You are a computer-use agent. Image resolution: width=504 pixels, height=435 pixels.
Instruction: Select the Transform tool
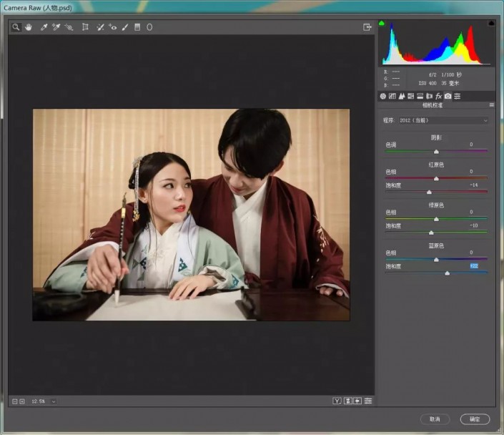85,27
